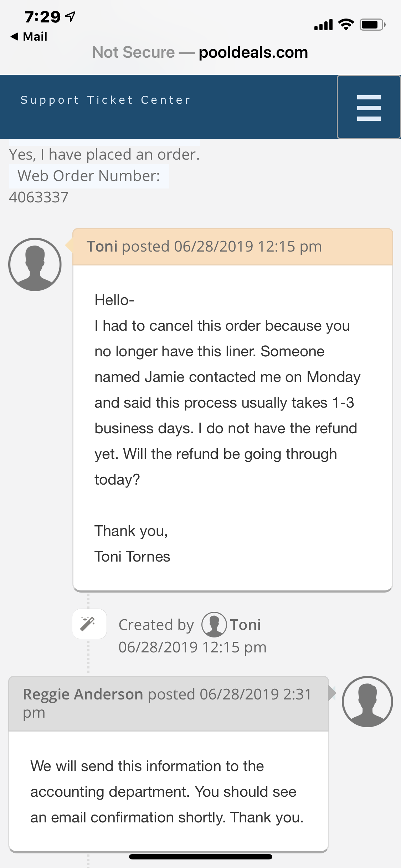Tap the home indicator bar
This screenshot has width=401, height=868.
click(x=201, y=857)
